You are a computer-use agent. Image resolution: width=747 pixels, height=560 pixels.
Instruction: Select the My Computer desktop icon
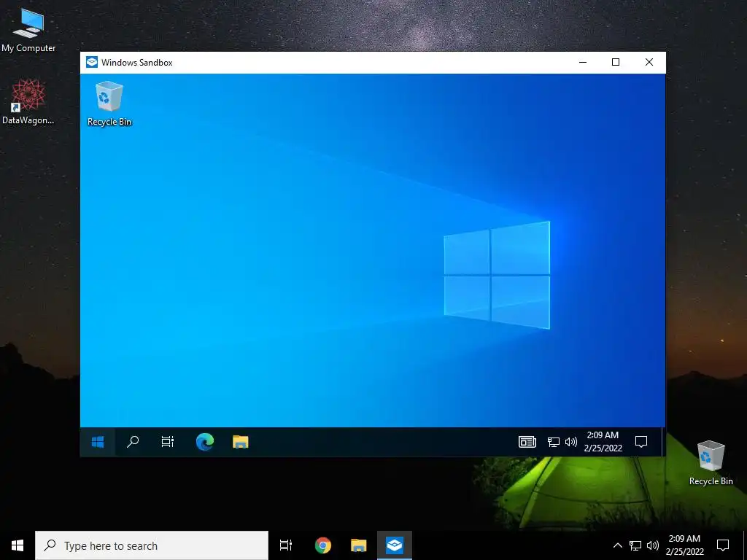[28, 30]
